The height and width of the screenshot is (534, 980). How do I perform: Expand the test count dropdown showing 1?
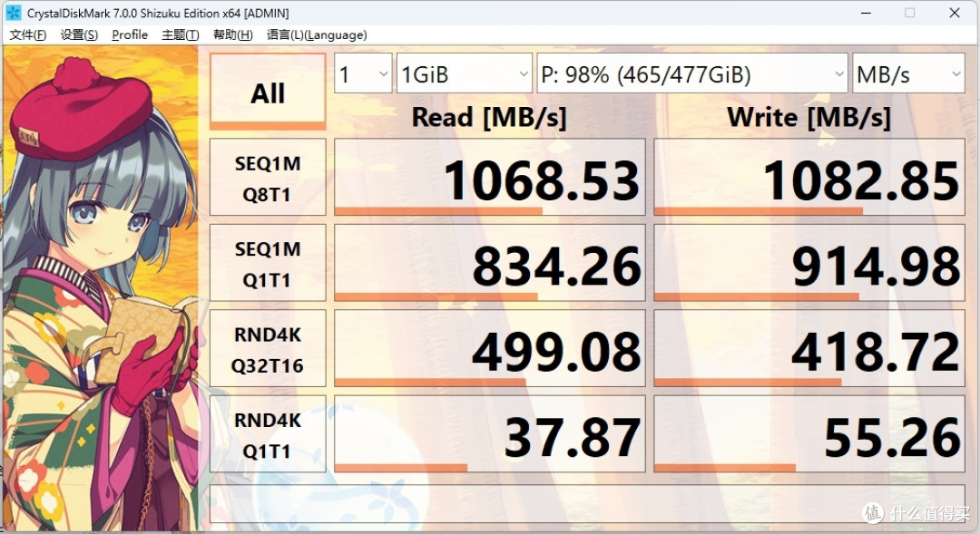[x=363, y=73]
